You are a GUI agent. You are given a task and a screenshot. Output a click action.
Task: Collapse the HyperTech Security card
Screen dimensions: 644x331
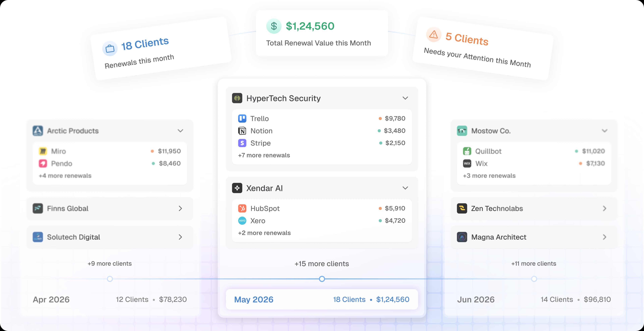point(405,98)
